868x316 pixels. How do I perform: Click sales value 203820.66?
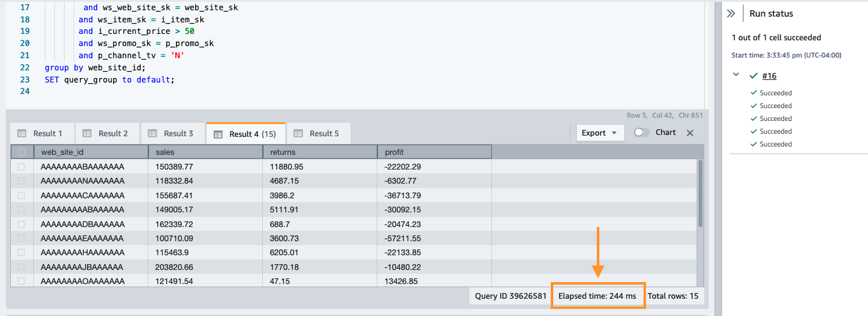[175, 267]
